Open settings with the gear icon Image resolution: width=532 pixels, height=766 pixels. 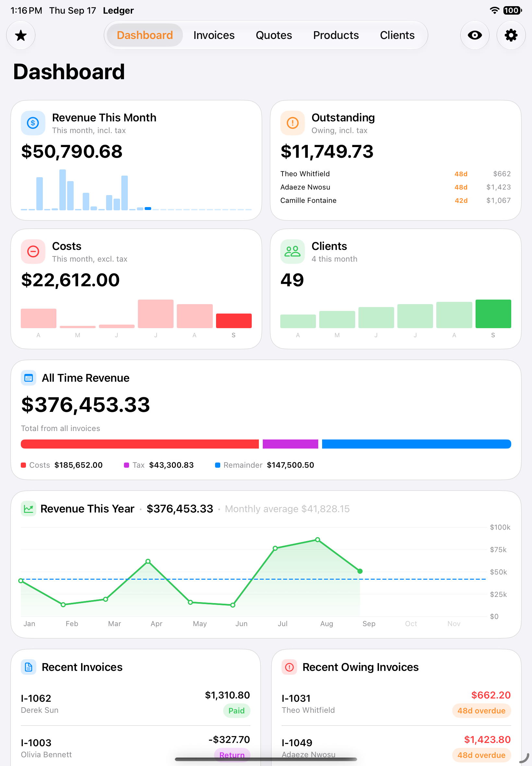click(511, 35)
